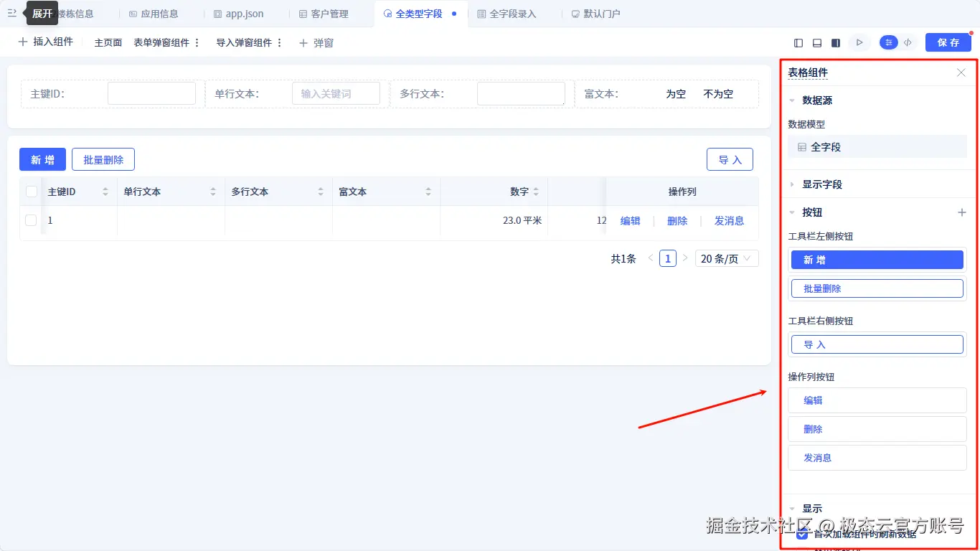Switch to visual settings mode icon
Image resolution: width=980 pixels, height=551 pixels.
889,43
